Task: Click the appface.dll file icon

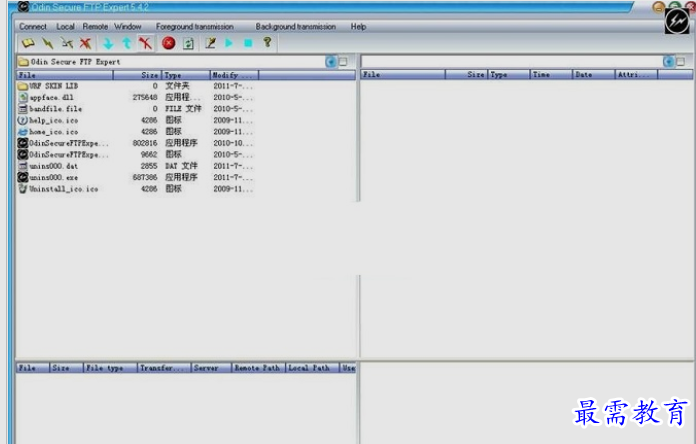Action: point(23,97)
